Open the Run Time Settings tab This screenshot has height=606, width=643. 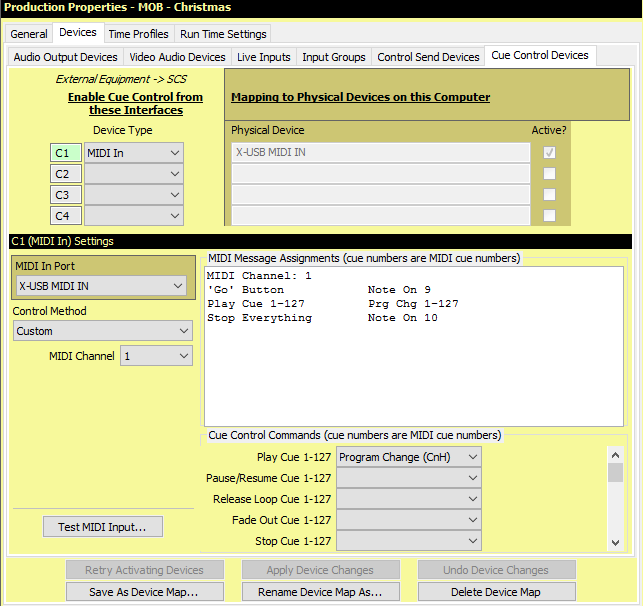[x=223, y=34]
